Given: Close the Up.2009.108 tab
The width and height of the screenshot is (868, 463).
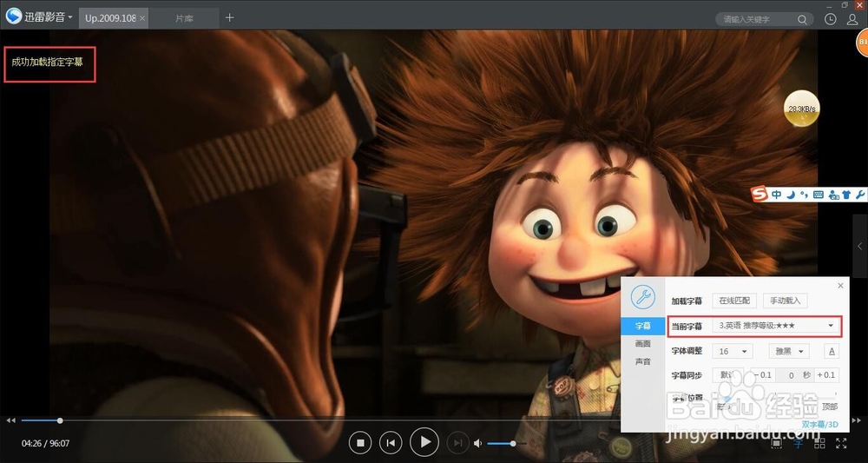Looking at the screenshot, I should (x=142, y=18).
